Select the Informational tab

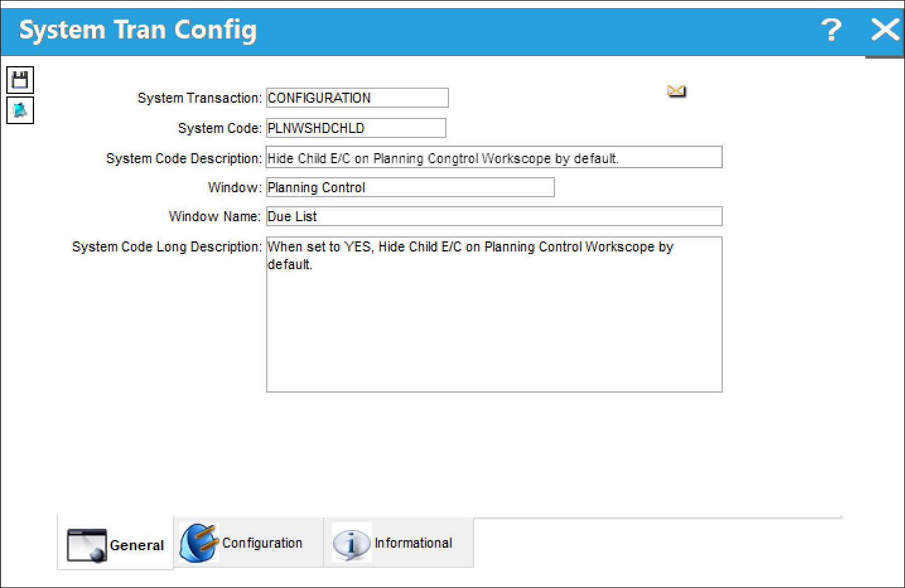399,543
